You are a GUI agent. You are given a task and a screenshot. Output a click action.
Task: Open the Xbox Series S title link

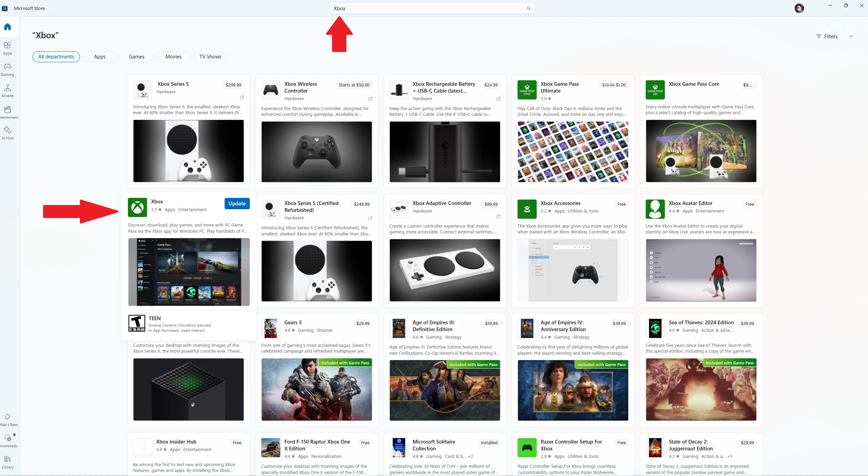tap(173, 84)
